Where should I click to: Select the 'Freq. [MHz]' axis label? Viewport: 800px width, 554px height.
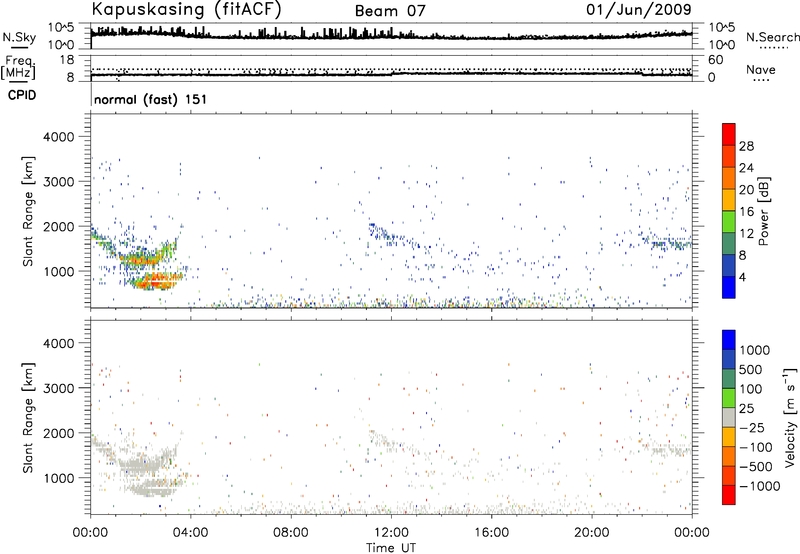(20, 67)
